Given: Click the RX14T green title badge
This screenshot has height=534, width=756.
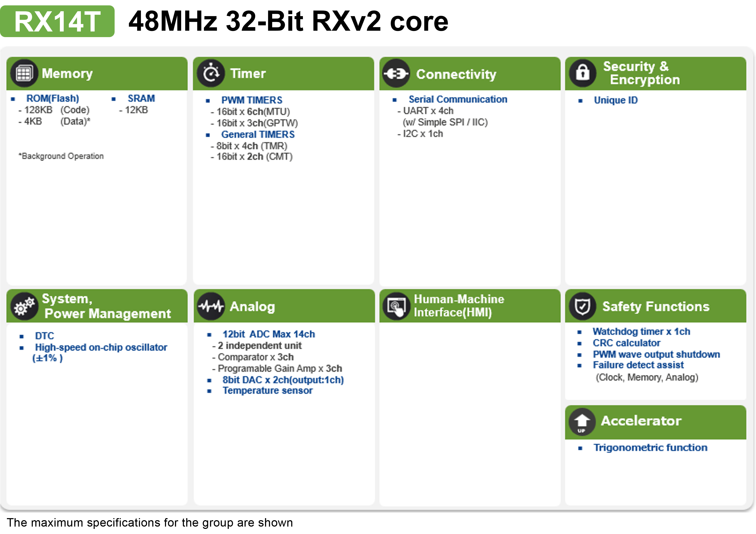Looking at the screenshot, I should point(57,21).
